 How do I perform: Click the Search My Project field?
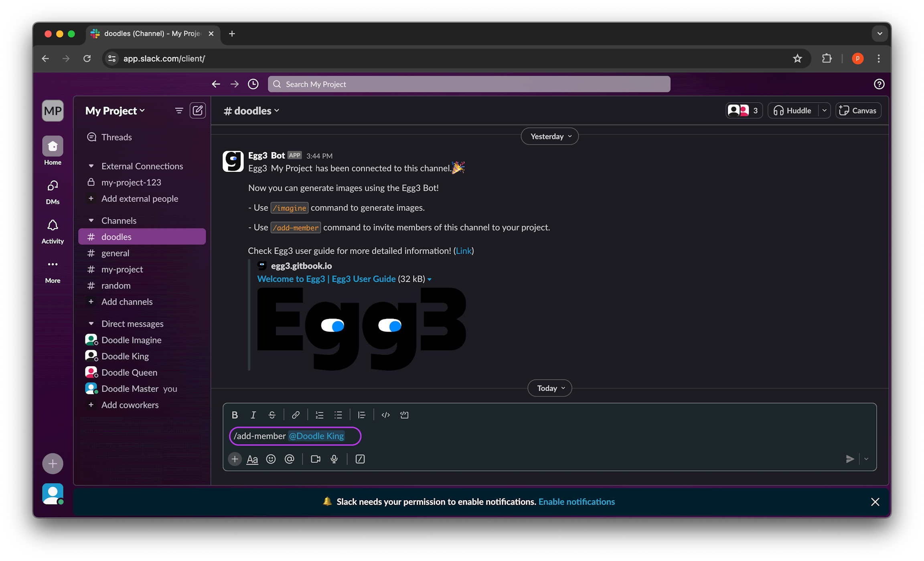pos(469,84)
